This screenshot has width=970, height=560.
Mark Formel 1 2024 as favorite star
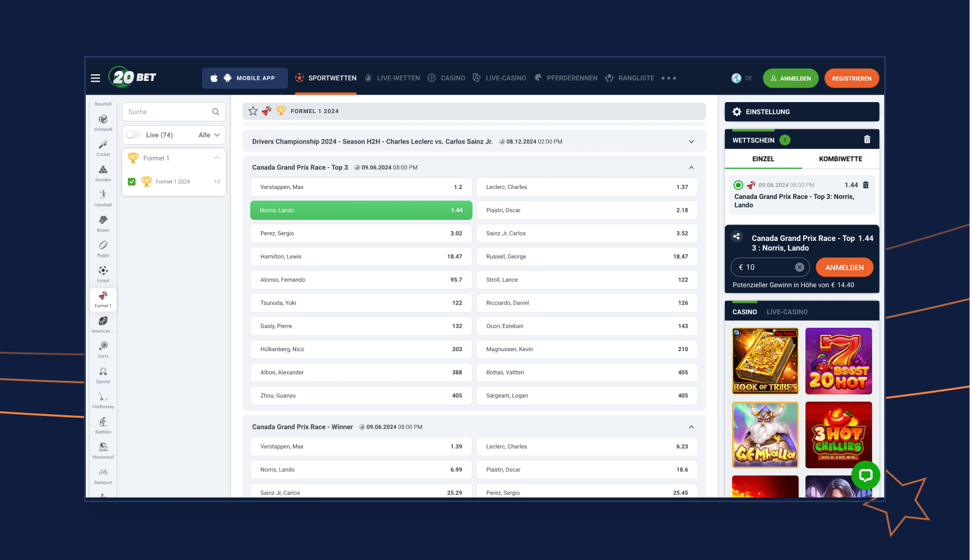(x=253, y=111)
